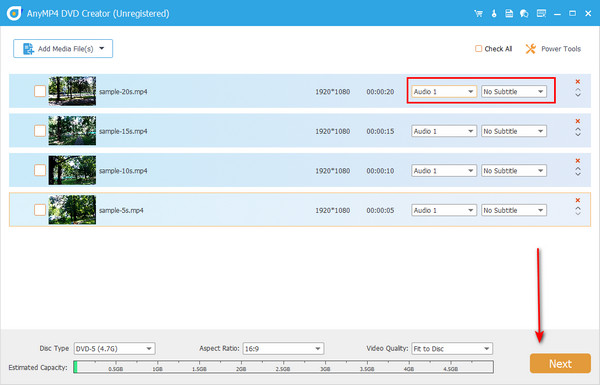Remove sample-15s.mp4 with red X

point(578,121)
